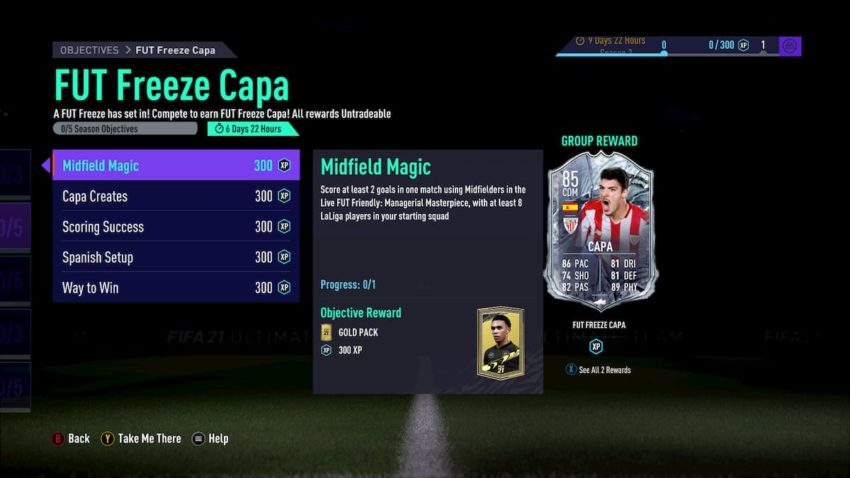
Task: Click the B button Back icon
Action: [57, 438]
